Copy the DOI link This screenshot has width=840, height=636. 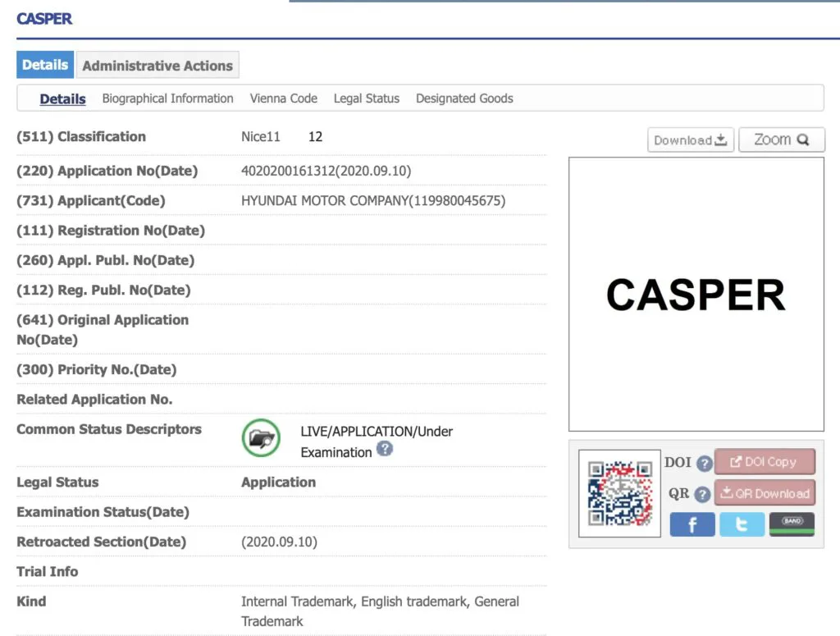765,462
